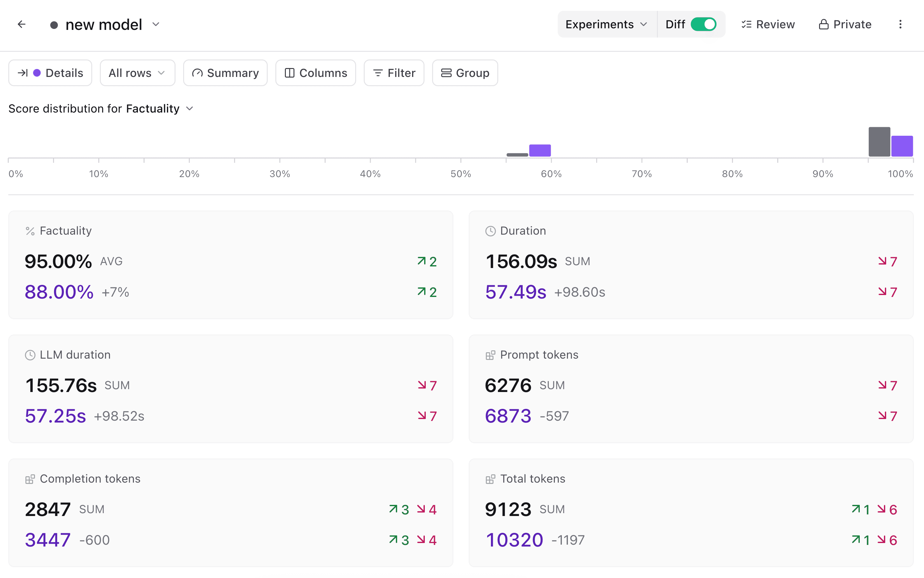Click the 3 improvements indicator for Completion tokens
This screenshot has height=578, width=924.
tap(399, 509)
